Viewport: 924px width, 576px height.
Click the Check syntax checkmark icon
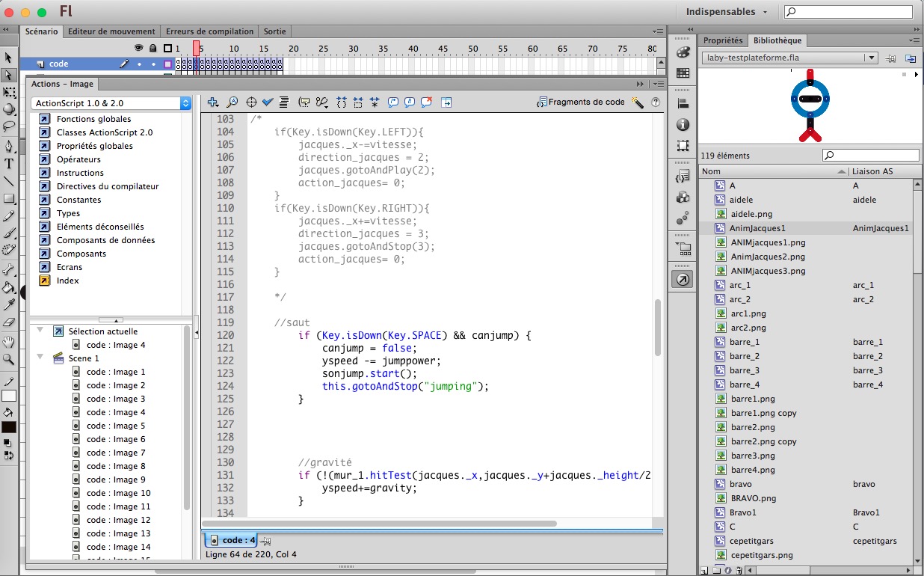coord(268,102)
